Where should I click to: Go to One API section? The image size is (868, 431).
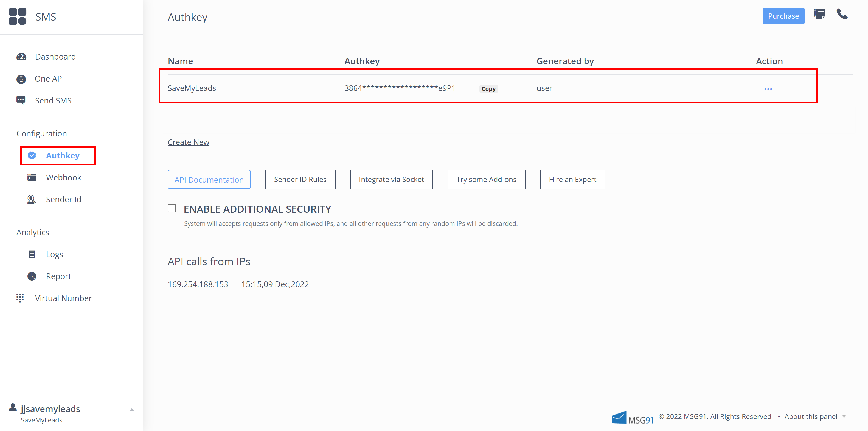(49, 79)
